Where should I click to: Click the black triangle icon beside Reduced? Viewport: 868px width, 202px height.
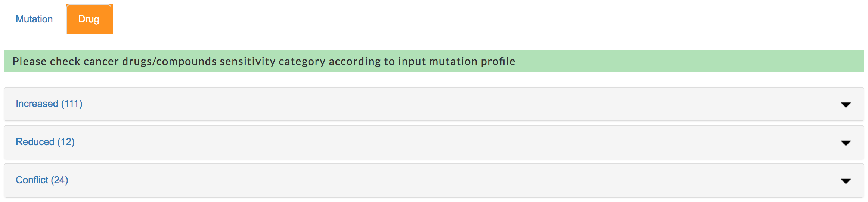pyautogui.click(x=846, y=143)
